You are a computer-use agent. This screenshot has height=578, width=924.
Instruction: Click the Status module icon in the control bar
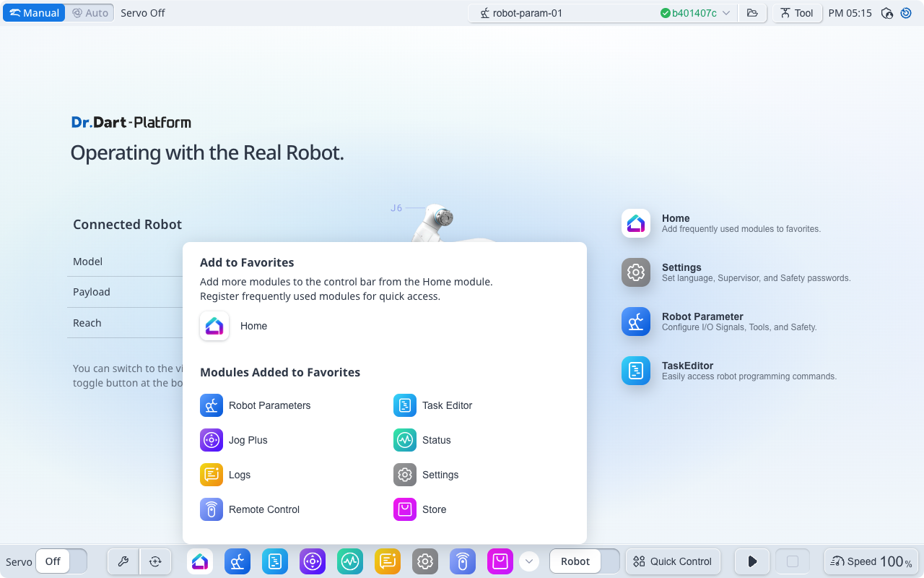click(350, 561)
